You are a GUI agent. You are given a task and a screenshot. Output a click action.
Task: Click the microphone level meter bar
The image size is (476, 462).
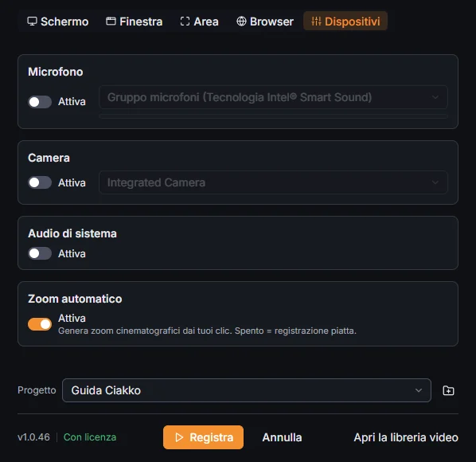pyautogui.click(x=273, y=116)
